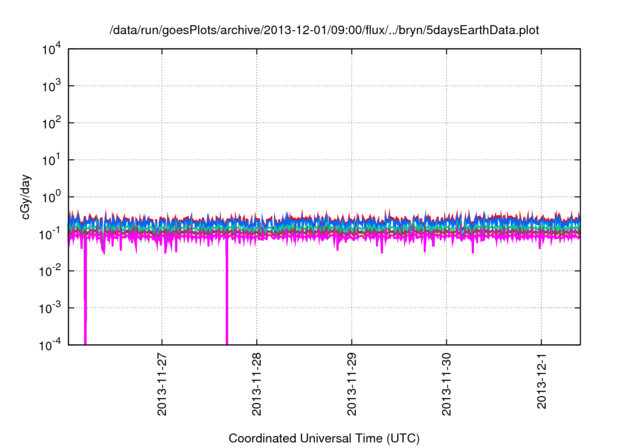Select the cGy/day y-axis label

(x=25, y=197)
